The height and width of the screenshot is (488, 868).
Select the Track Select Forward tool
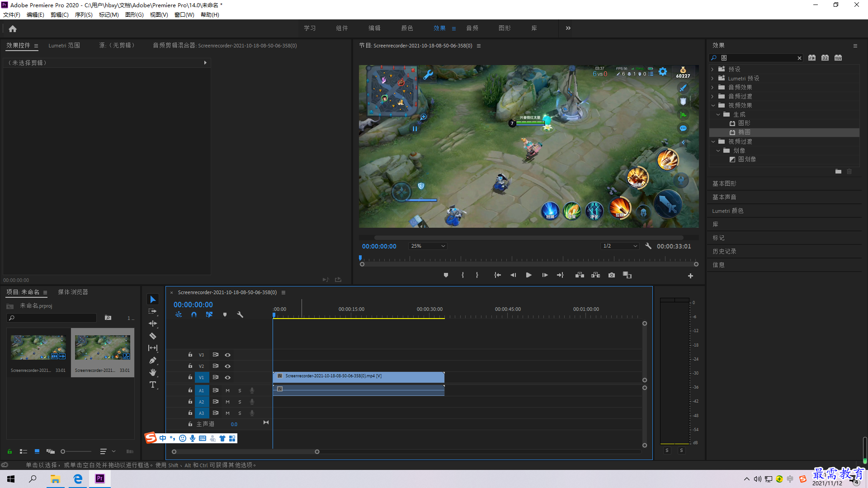pos(153,311)
